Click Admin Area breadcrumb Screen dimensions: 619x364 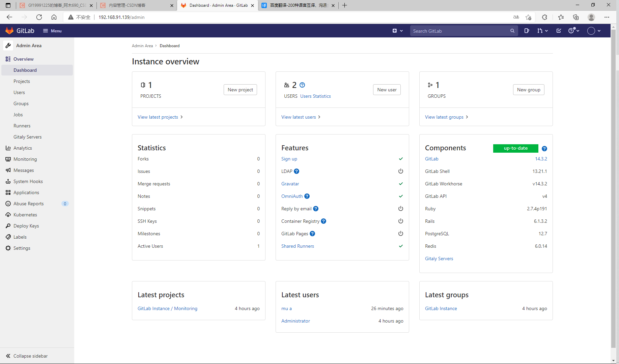pyautogui.click(x=142, y=46)
